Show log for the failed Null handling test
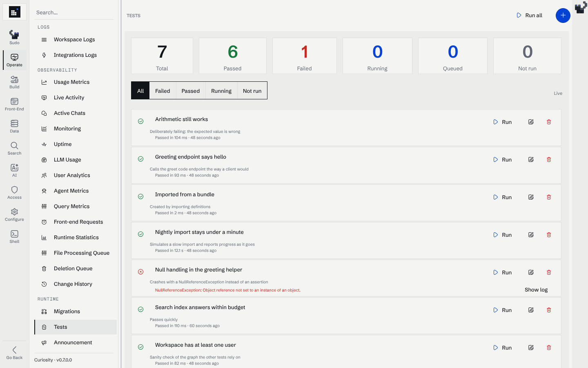The height and width of the screenshot is (368, 588). click(x=536, y=290)
